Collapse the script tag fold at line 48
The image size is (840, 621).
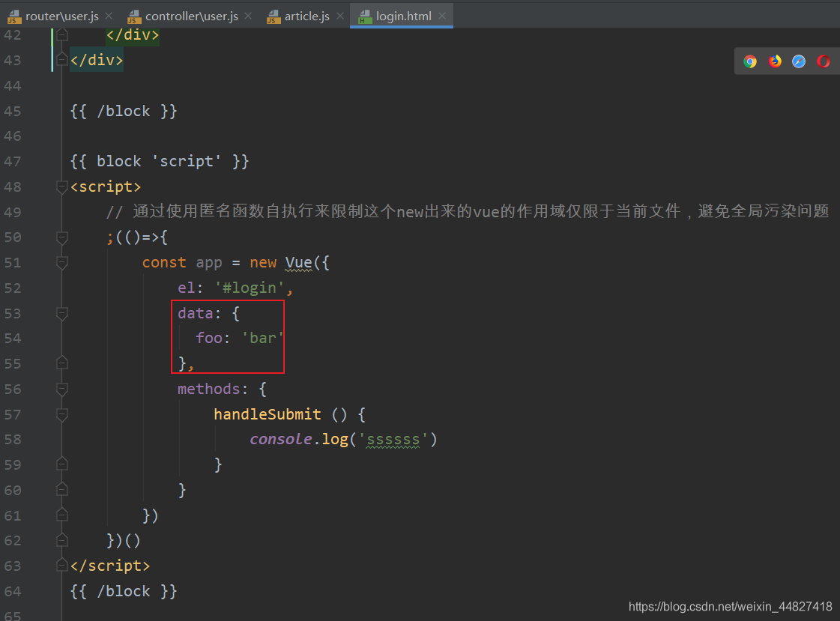pyautogui.click(x=62, y=187)
